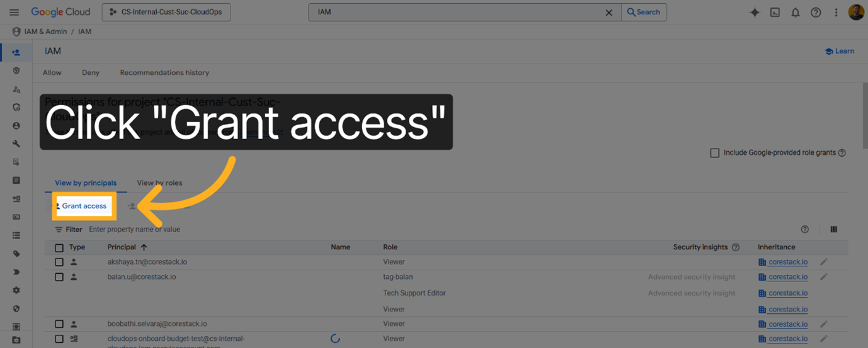This screenshot has width=868, height=348.
Task: Click the Search button
Action: click(x=644, y=12)
